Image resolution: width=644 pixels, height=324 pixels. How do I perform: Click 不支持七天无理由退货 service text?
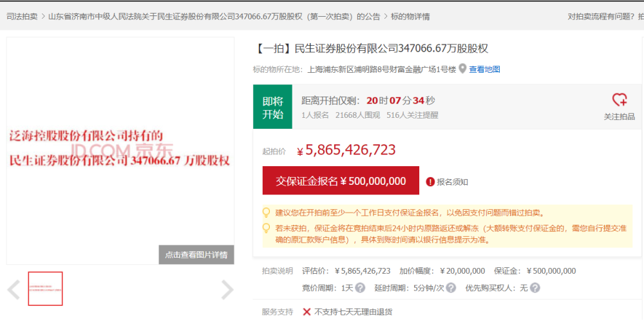353,312
